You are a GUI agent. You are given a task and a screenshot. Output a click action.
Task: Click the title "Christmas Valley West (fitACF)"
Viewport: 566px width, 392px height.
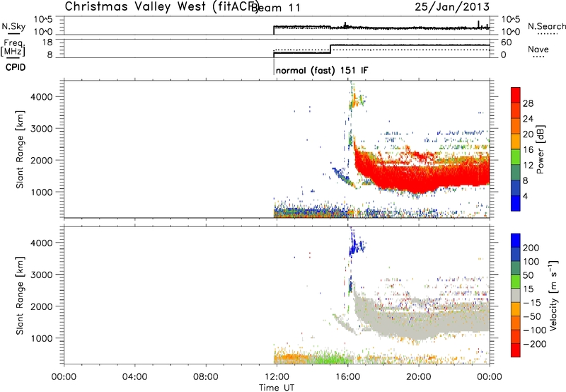161,6
